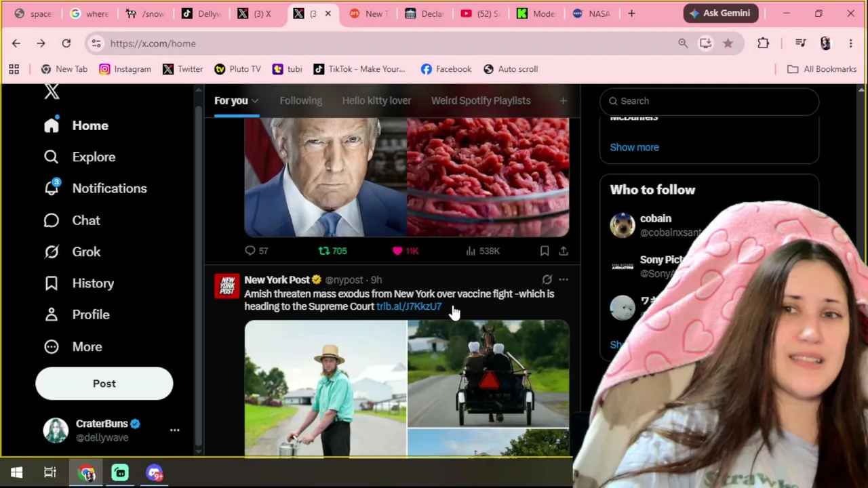
Task: Switch to the NASA browser tab
Action: (591, 14)
